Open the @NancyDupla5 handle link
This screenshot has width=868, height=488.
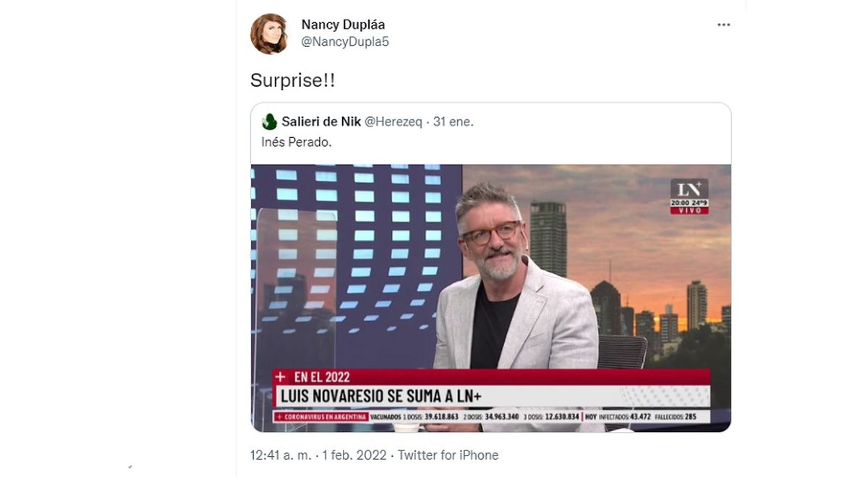coord(345,42)
